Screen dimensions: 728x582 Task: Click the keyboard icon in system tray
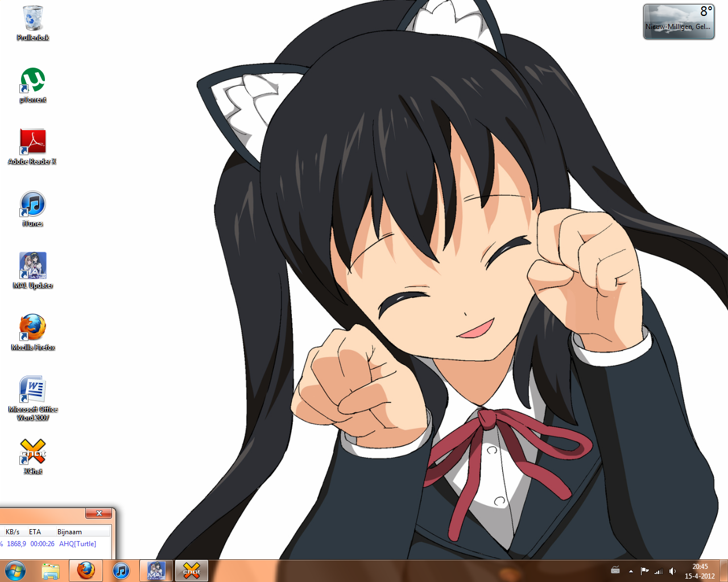coord(615,571)
